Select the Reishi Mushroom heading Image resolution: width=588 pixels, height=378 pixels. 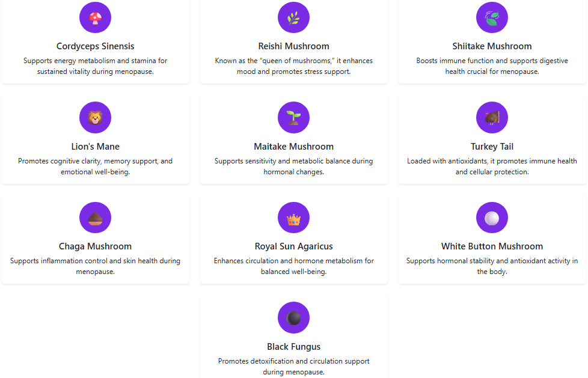[293, 46]
